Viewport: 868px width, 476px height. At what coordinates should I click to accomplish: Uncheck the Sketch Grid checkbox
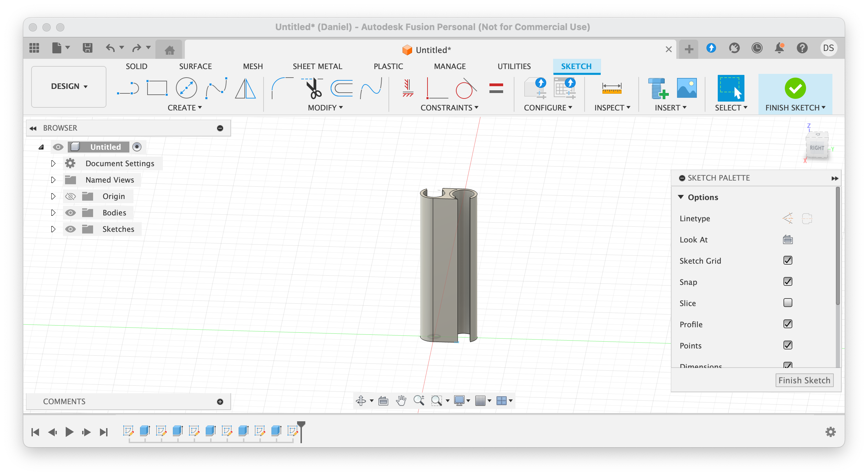(x=788, y=261)
